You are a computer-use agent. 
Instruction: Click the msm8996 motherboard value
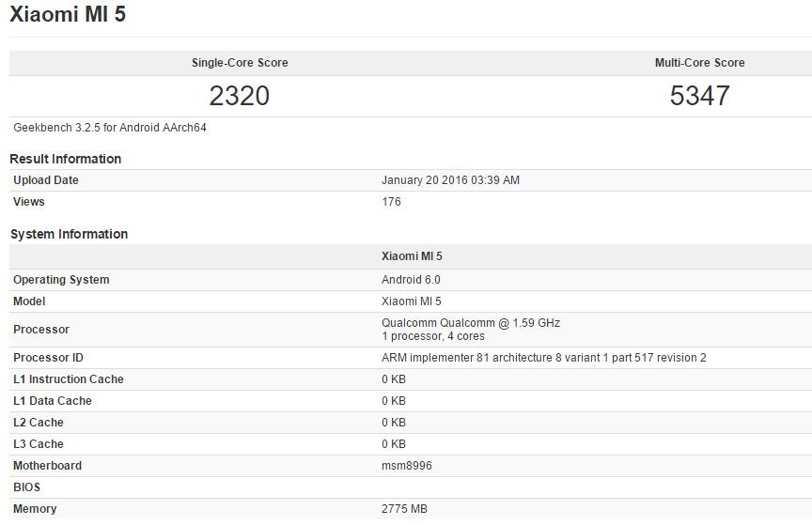tap(407, 466)
